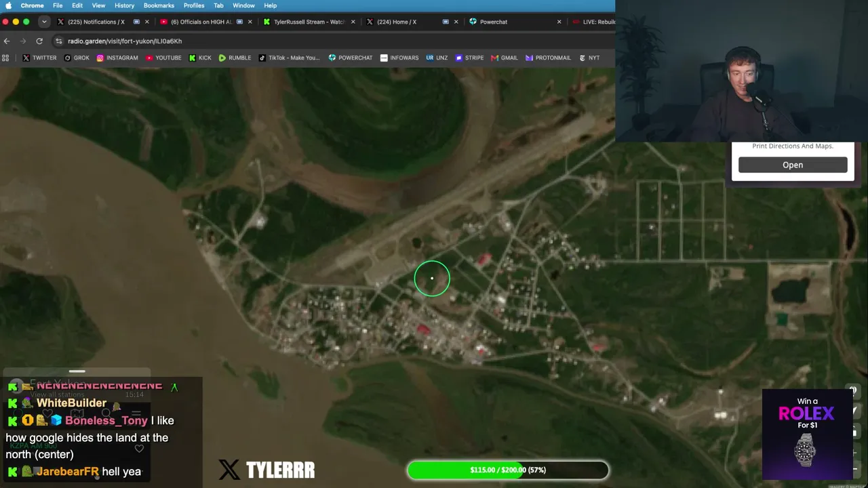Click the $115.00 / $200.00 donation progress bar
Image resolution: width=868 pixels, height=488 pixels.
(508, 470)
